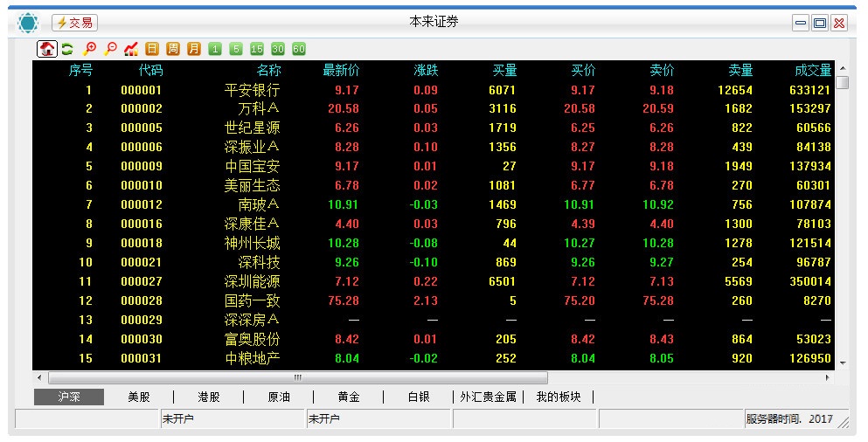Image resolution: width=868 pixels, height=442 pixels.
Task: Go to the home icon in toolbar
Action: [47, 49]
